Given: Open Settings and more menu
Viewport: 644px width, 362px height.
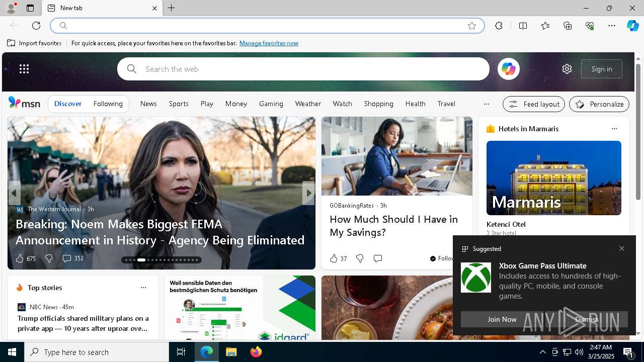Looking at the screenshot, I should click(x=612, y=26).
